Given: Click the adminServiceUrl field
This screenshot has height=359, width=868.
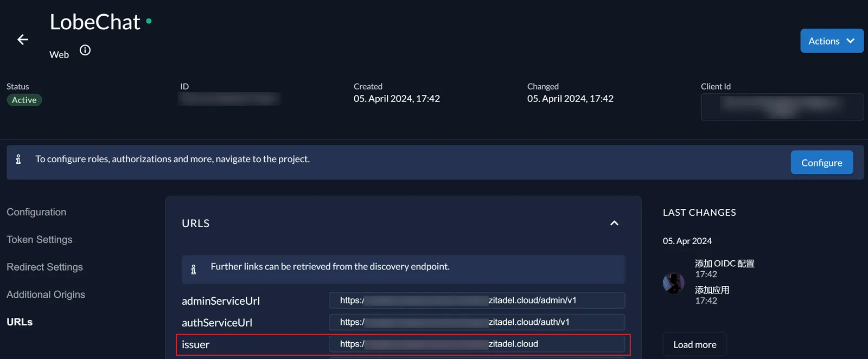Looking at the screenshot, I should click(x=477, y=300).
